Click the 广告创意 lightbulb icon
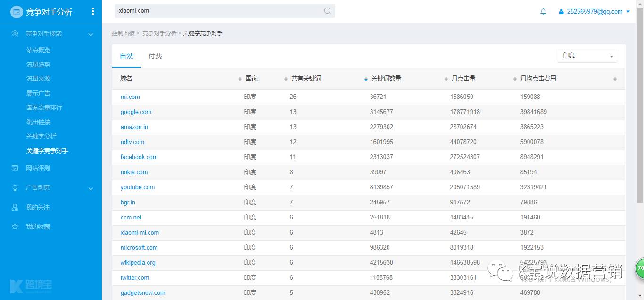 15,187
